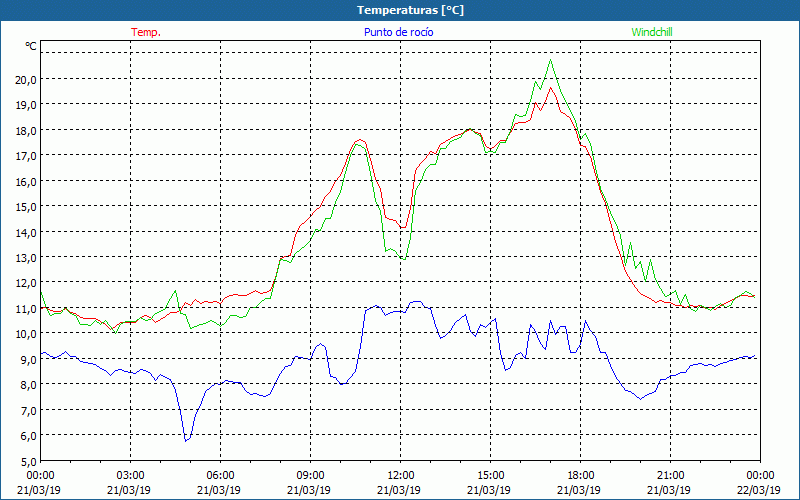
Task: Click the '8,0' y-axis value
Action: coord(29,385)
